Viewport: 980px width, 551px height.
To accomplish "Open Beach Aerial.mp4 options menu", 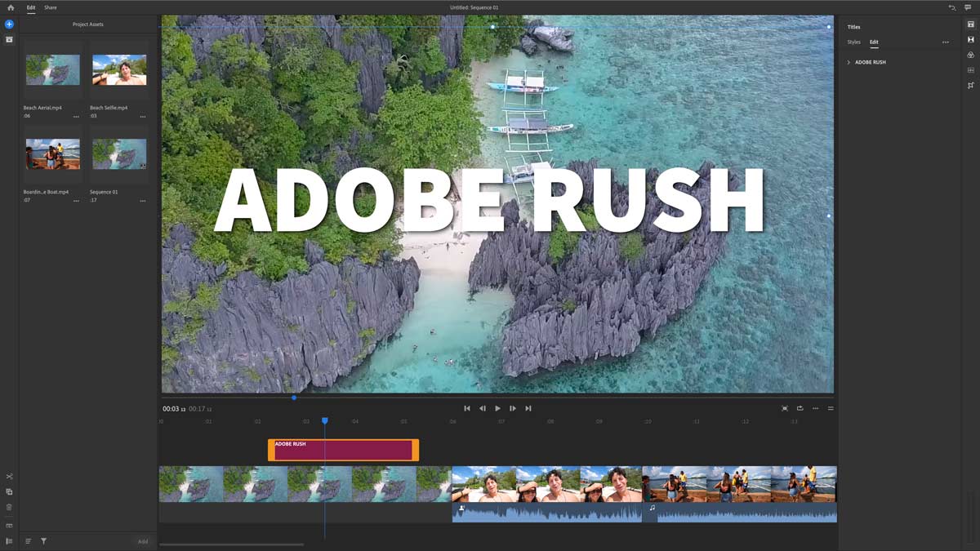I will [x=76, y=117].
